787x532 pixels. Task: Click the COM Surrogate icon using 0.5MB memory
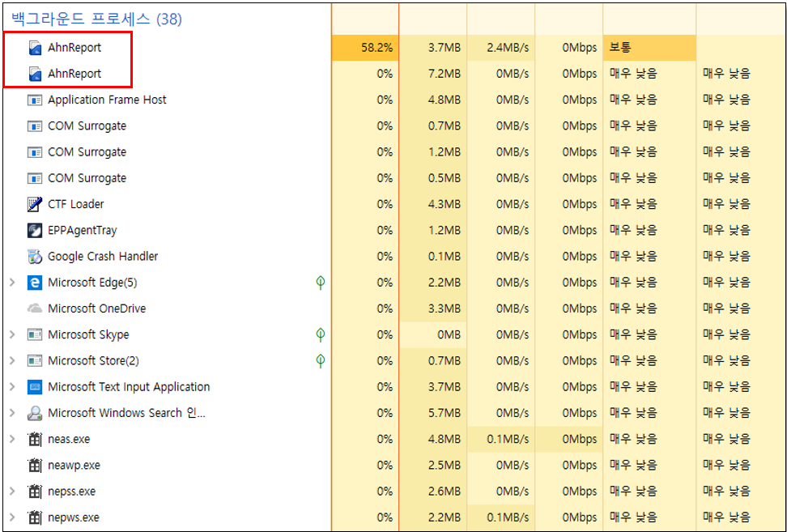pyautogui.click(x=35, y=178)
